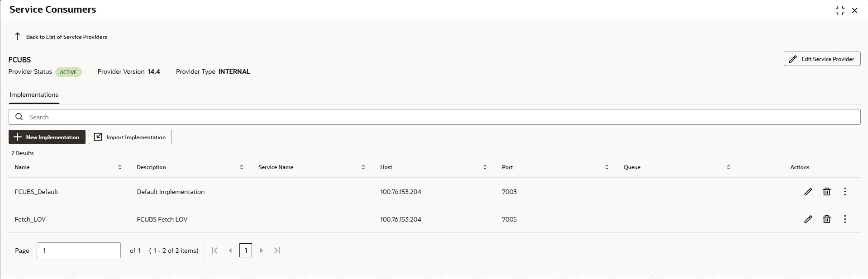Go back to List of Service Providers
The image size is (868, 279).
pyautogui.click(x=67, y=37)
